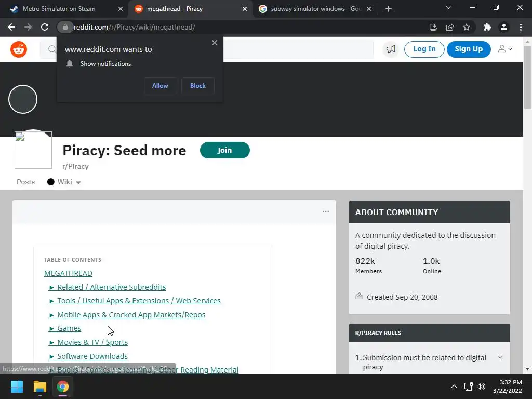This screenshot has width=532, height=399.
Task: Switch to the megathread - Piracy tab
Action: click(190, 9)
